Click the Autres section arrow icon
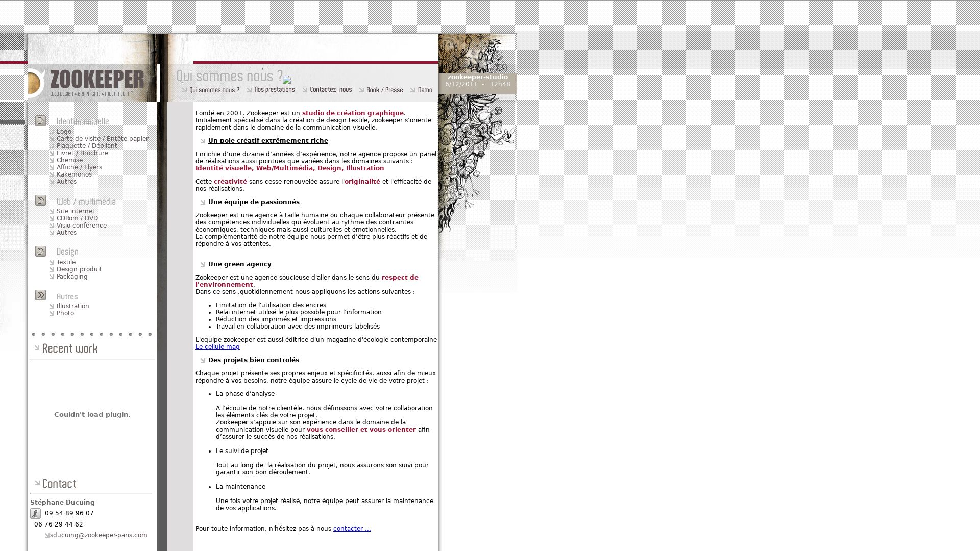The image size is (980, 551). tap(40, 295)
